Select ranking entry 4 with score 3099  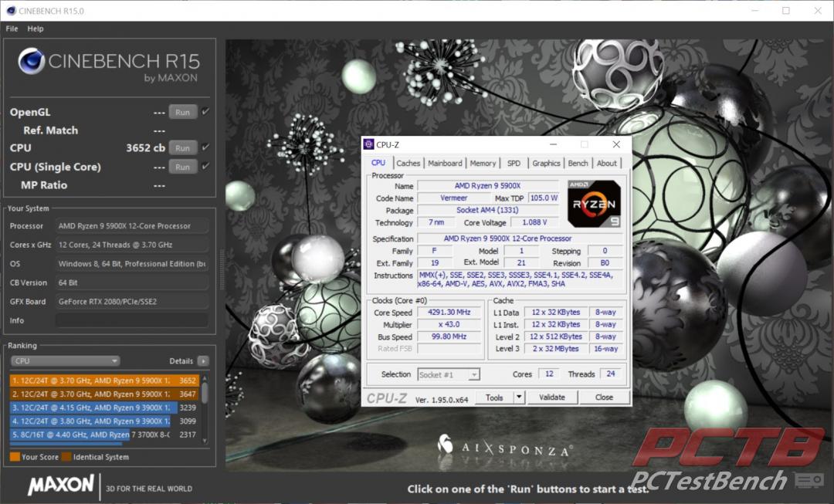click(103, 421)
